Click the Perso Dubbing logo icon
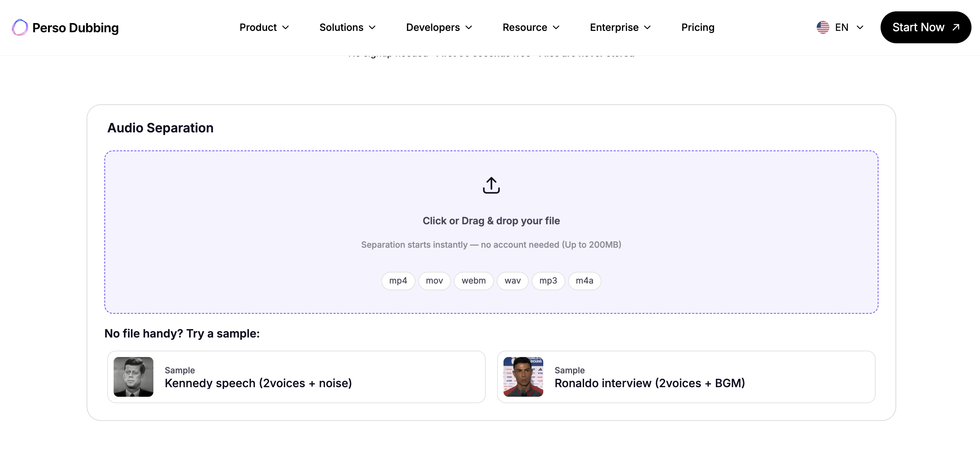The image size is (980, 450). click(20, 27)
